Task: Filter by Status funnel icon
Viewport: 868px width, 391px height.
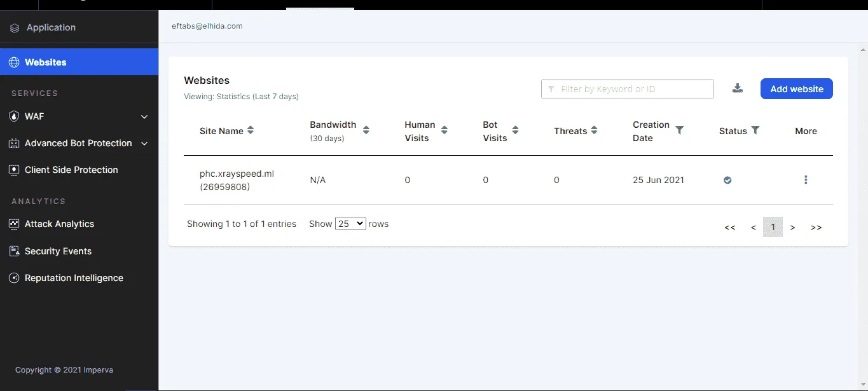Action: click(755, 130)
